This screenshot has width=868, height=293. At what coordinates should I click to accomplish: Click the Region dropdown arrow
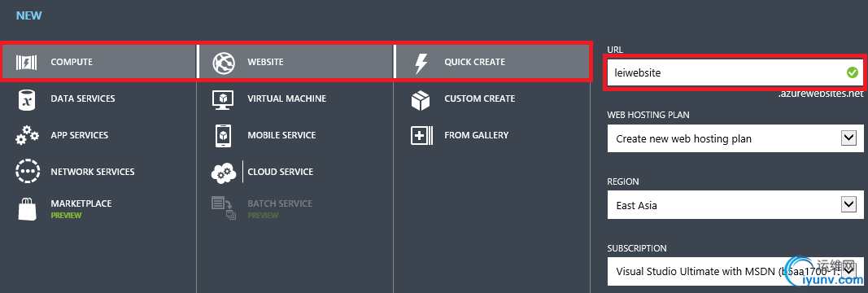(848, 204)
